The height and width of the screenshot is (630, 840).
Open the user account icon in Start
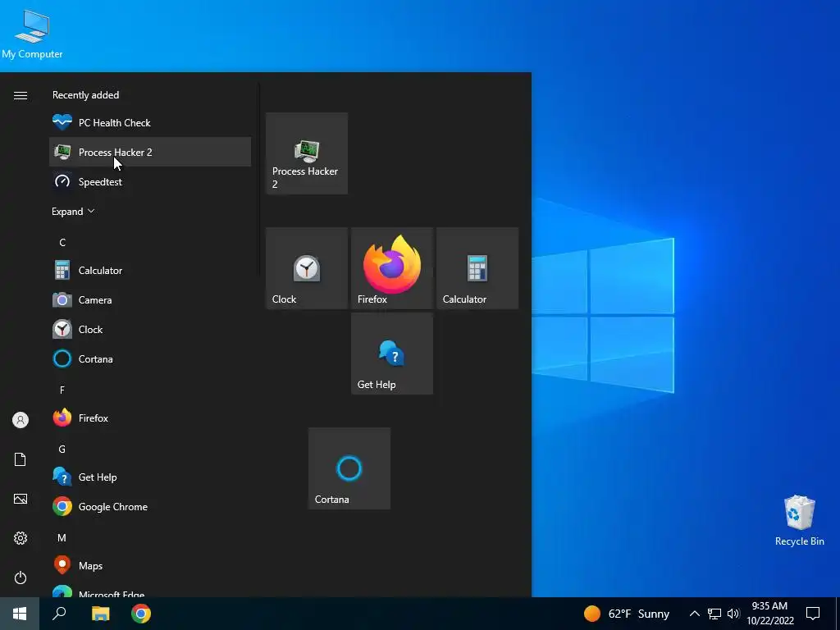click(21, 420)
